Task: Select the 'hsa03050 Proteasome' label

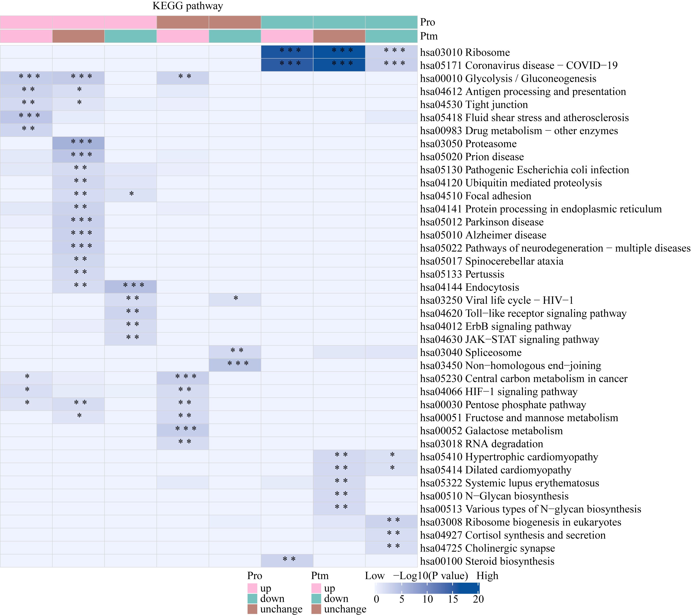Action: 468,144
